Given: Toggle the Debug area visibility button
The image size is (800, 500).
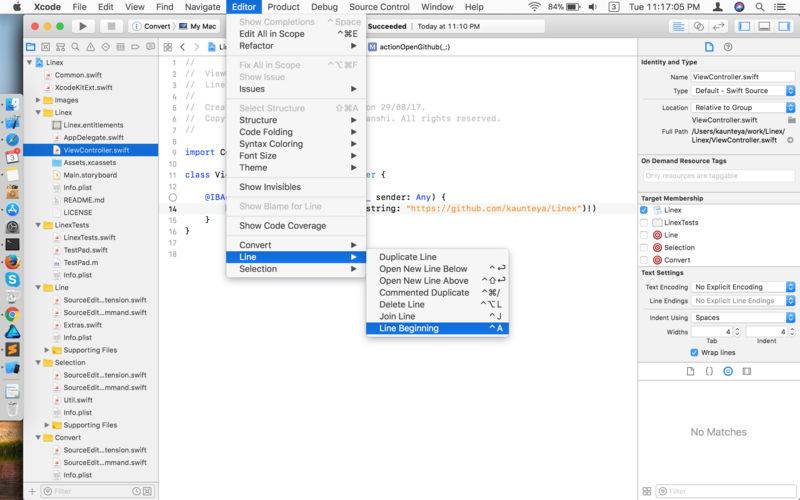Looking at the screenshot, I should coord(764,27).
